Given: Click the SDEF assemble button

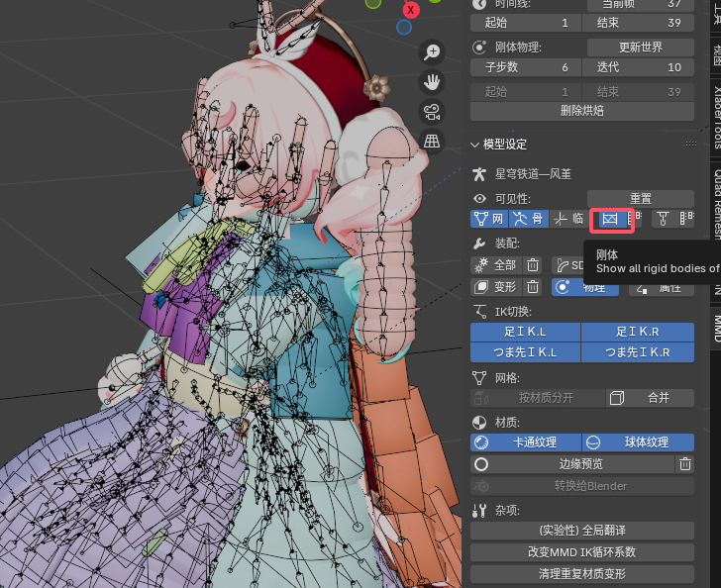Looking at the screenshot, I should [x=567, y=265].
